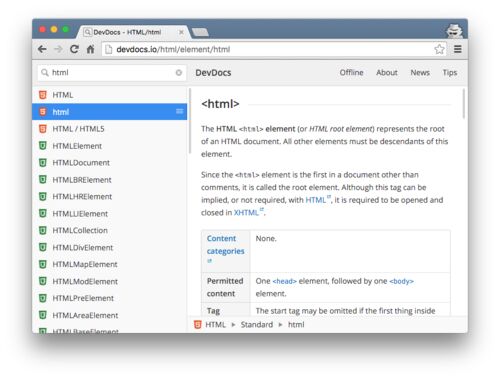Click the content pane vertical scrollbar

click(464, 104)
